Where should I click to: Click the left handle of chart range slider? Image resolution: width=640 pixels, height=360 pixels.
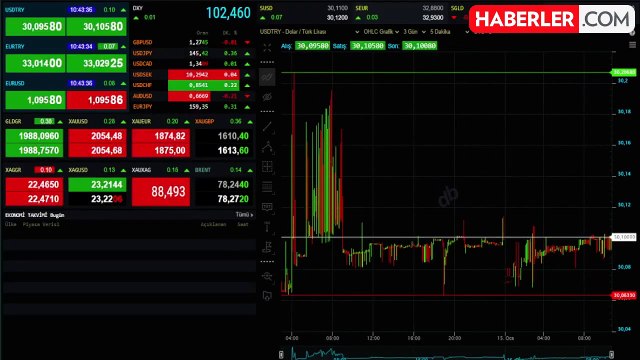pyautogui.click(x=281, y=354)
